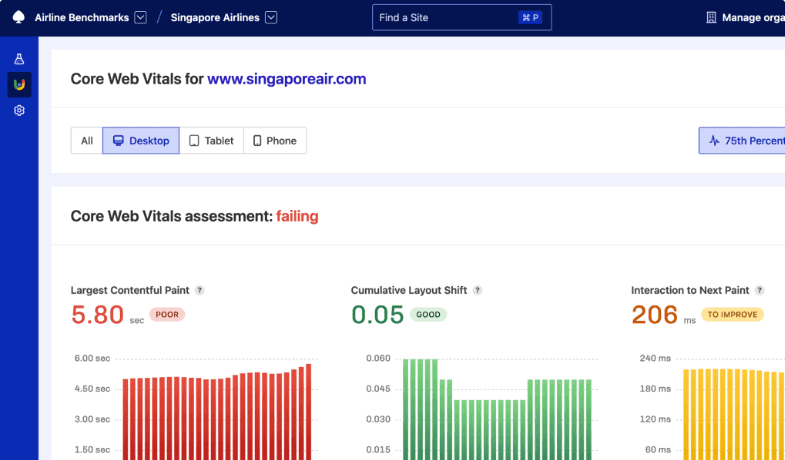Image resolution: width=785 pixels, height=460 pixels.
Task: Open the flask tests icon in sidebar
Action: pyautogui.click(x=19, y=60)
